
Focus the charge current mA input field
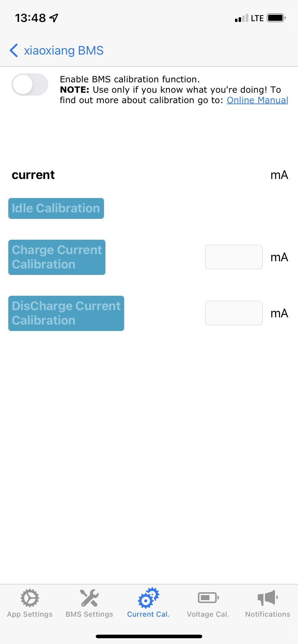pos(234,257)
